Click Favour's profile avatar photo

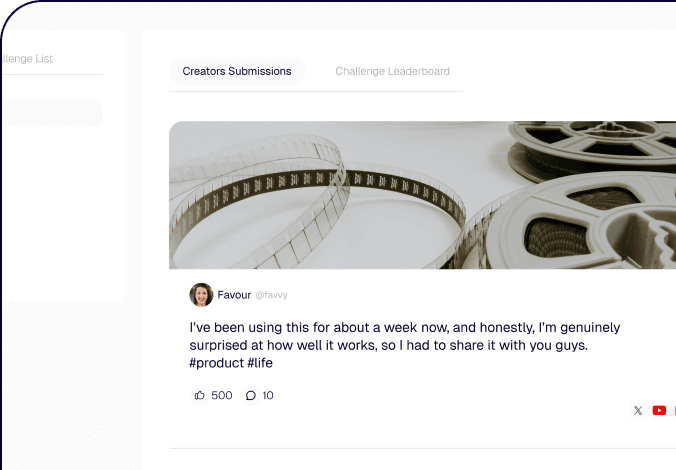tap(201, 295)
